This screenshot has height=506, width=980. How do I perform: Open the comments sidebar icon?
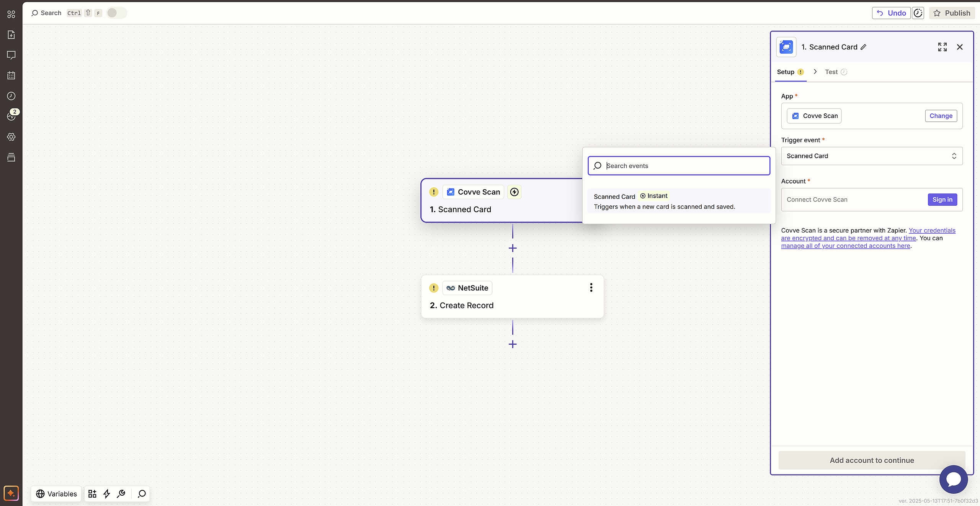tap(11, 55)
